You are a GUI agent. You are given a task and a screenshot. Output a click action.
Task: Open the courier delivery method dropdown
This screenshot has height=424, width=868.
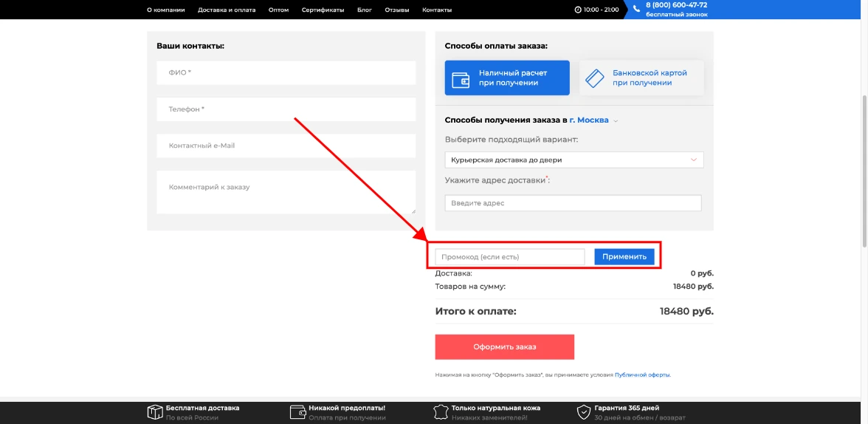pyautogui.click(x=573, y=160)
